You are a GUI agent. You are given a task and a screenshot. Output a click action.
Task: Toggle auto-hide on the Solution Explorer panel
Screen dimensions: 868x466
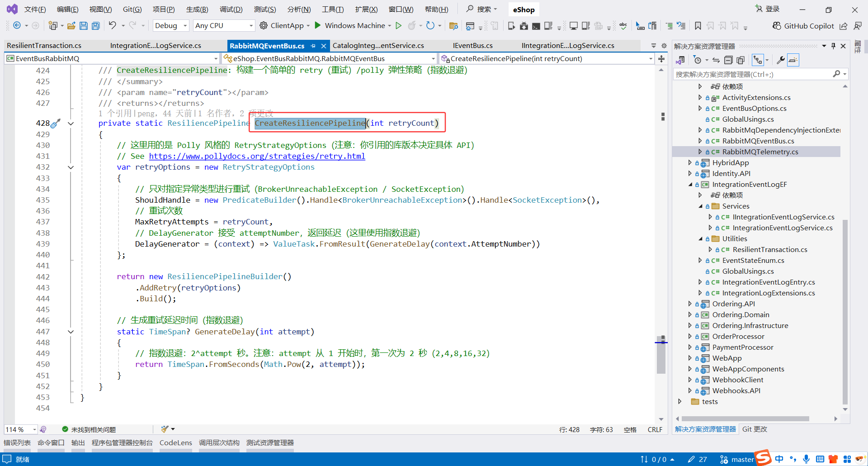point(833,46)
